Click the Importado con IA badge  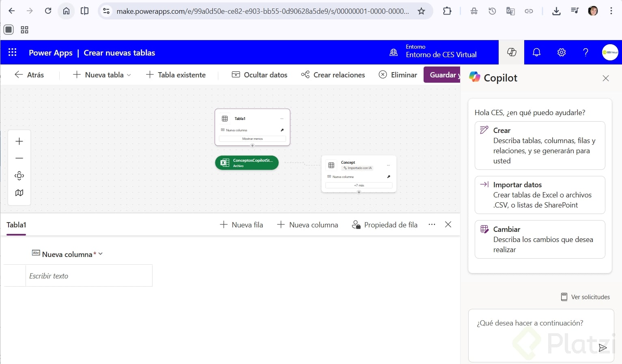click(x=357, y=168)
